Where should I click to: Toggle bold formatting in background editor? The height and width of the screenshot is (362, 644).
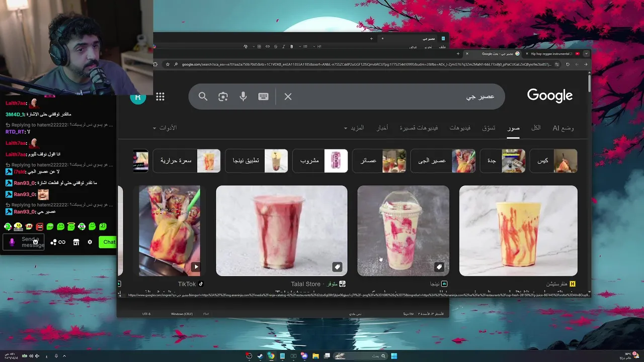(x=291, y=46)
